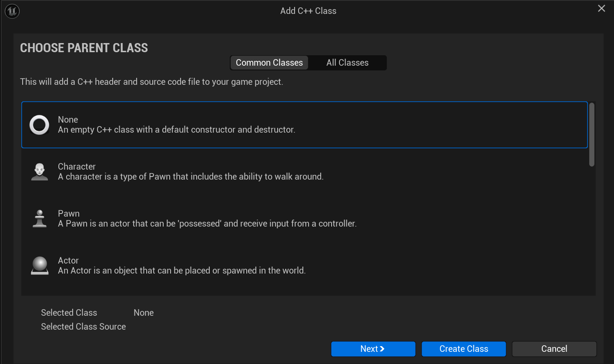Click the Choose Parent Class heading
This screenshot has height=364, width=614.
84,48
